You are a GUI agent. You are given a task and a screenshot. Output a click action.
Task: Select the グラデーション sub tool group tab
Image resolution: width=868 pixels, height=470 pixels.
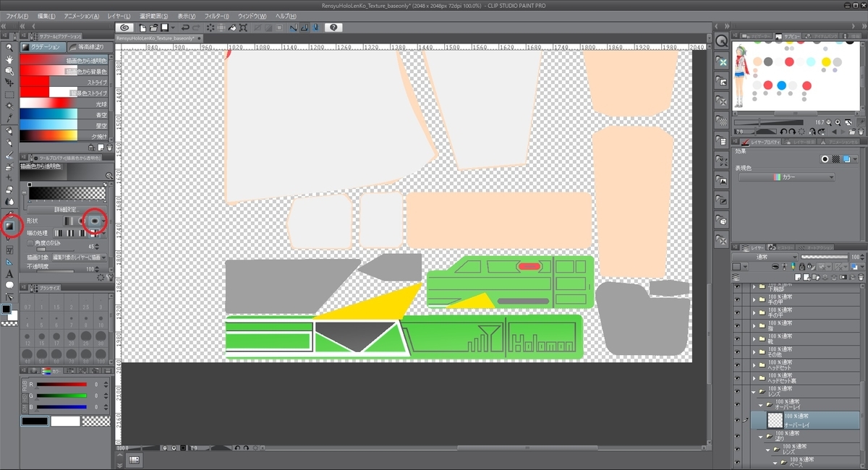[43, 47]
